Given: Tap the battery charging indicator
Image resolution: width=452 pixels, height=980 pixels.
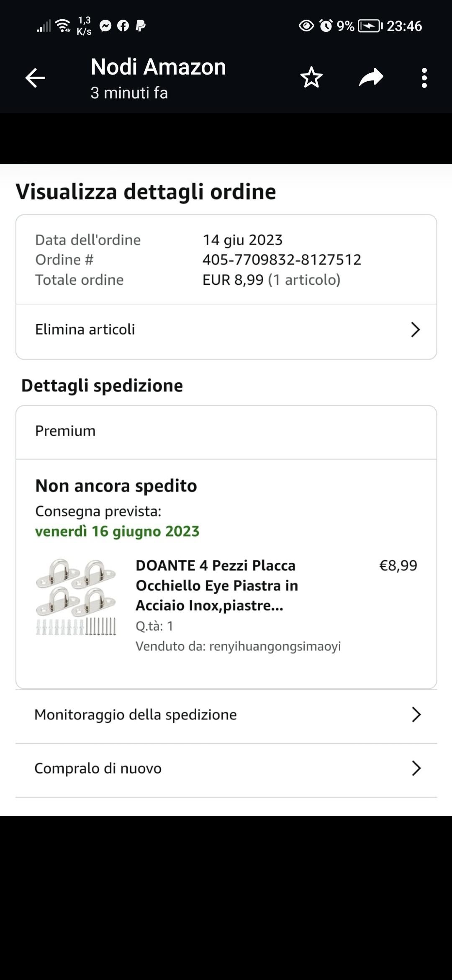Looking at the screenshot, I should point(370,26).
